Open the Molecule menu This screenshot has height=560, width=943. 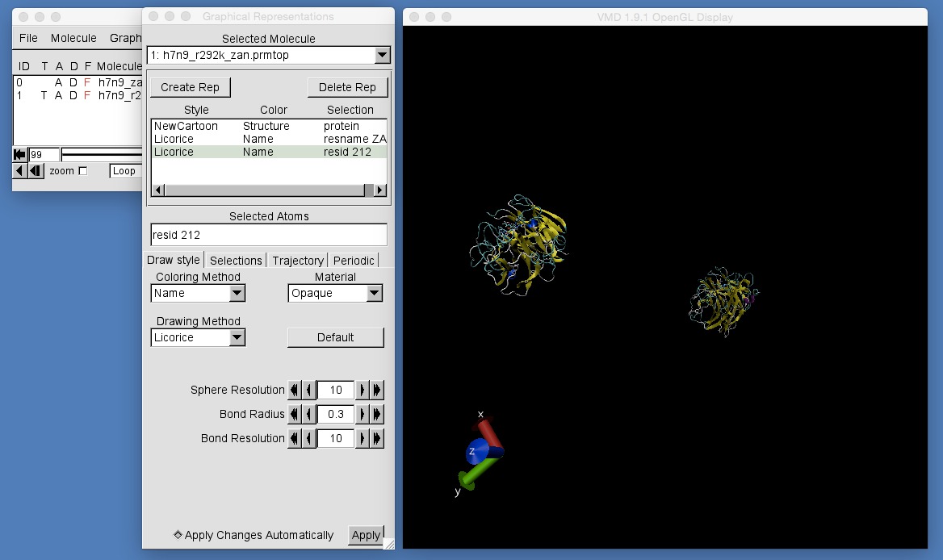coord(73,38)
